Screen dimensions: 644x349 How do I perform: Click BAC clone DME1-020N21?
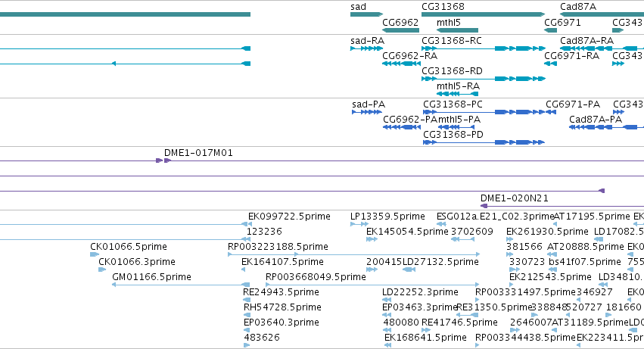coord(514,198)
